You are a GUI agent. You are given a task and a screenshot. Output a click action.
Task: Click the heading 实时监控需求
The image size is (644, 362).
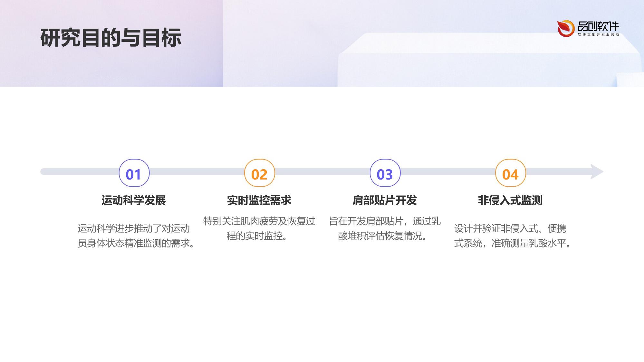(259, 200)
